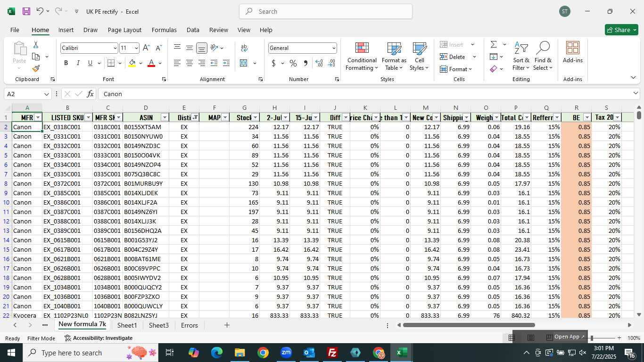Apply Percent Style format
Viewport: 644px width, 362px height.
click(x=293, y=63)
